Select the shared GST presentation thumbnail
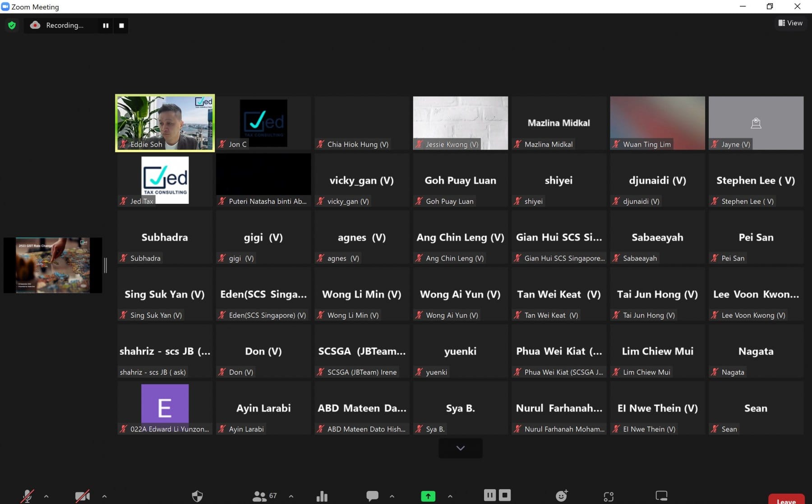Screen dimensions: 812x504 pos(53,265)
